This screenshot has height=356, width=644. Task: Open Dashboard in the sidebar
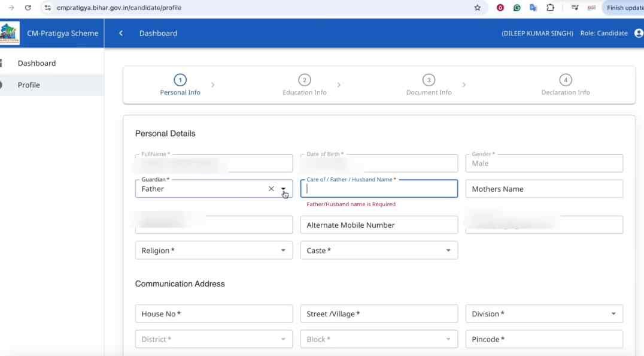[x=37, y=63]
